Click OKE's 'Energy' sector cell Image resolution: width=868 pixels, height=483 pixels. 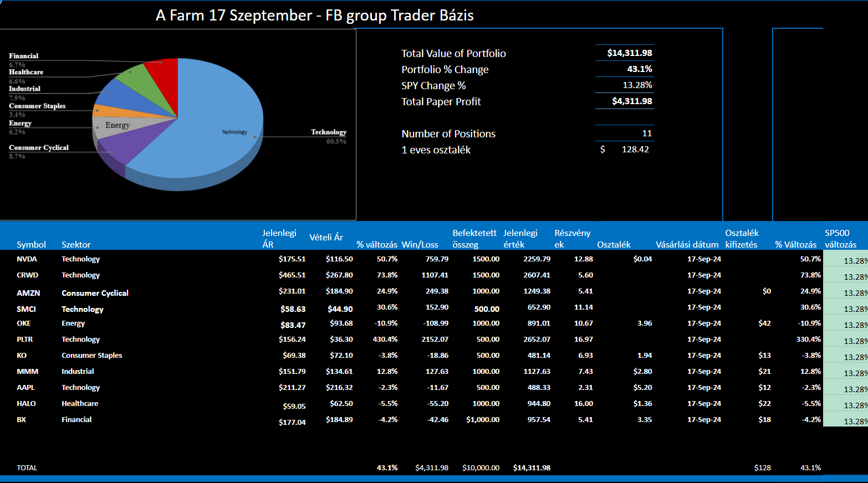[x=73, y=323]
